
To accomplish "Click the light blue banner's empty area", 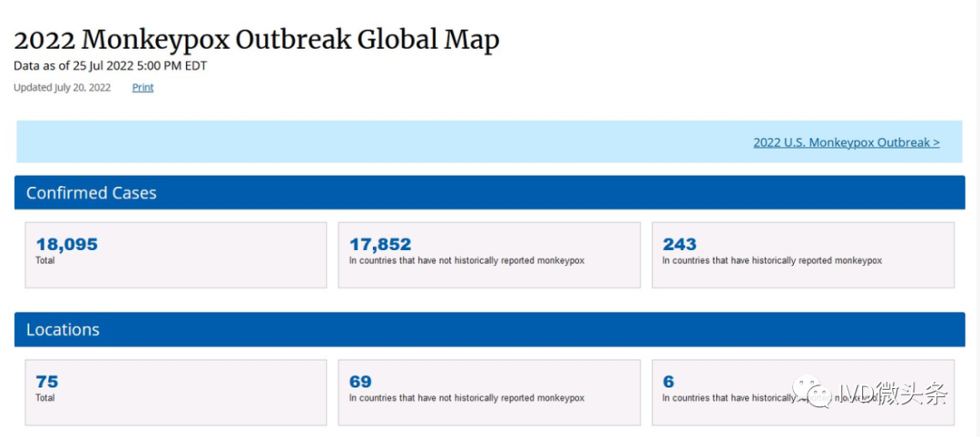I will point(363,142).
